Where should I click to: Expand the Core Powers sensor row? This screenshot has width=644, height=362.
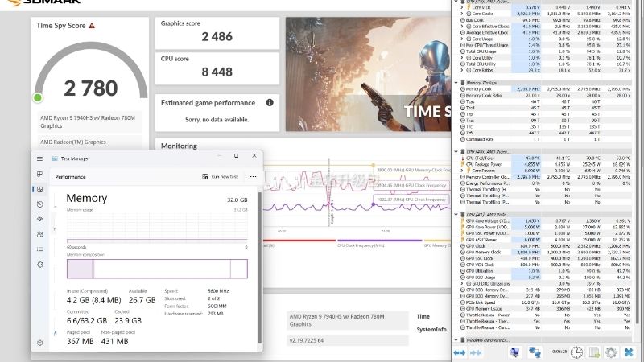coord(462,171)
